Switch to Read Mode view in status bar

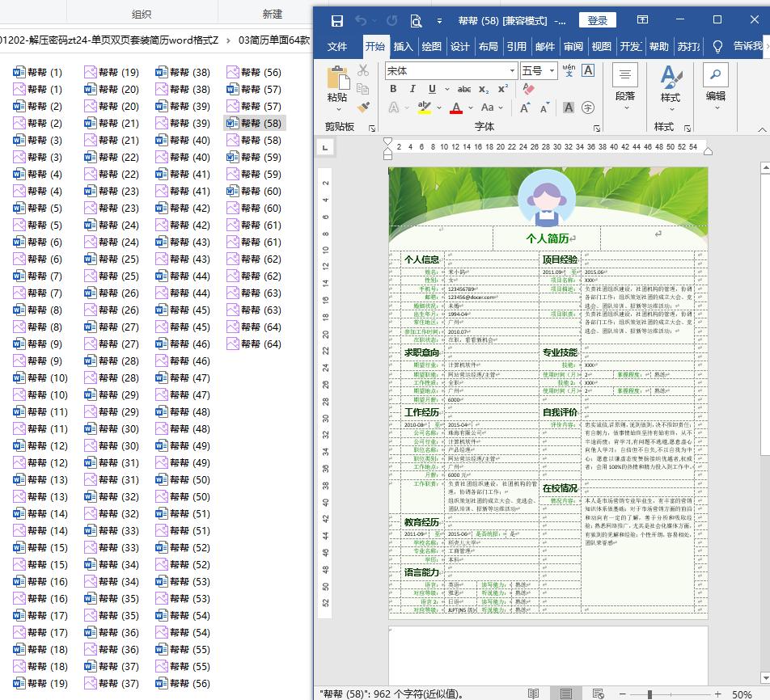coord(533,694)
